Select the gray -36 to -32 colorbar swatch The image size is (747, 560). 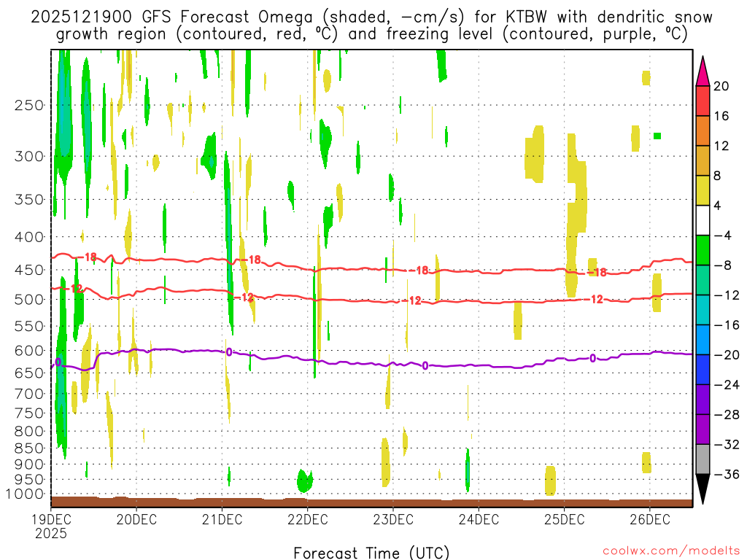[703, 459]
